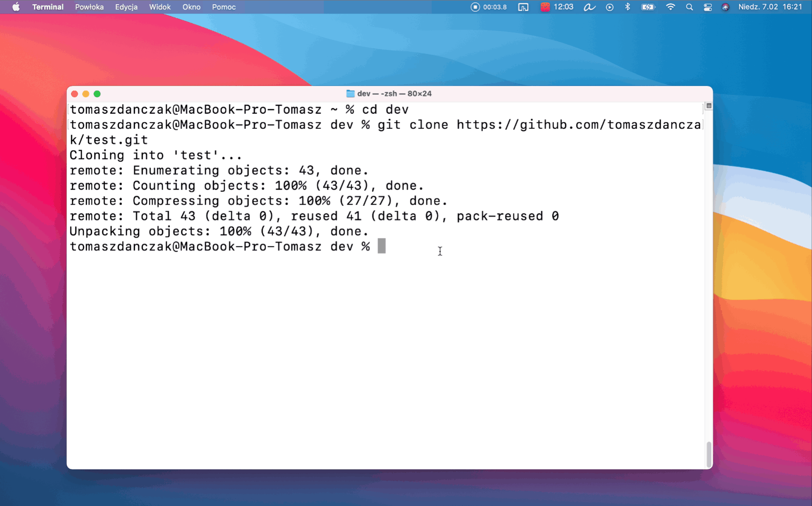Click the 'Compressing objects: 100% (27/27)' line

click(x=258, y=201)
